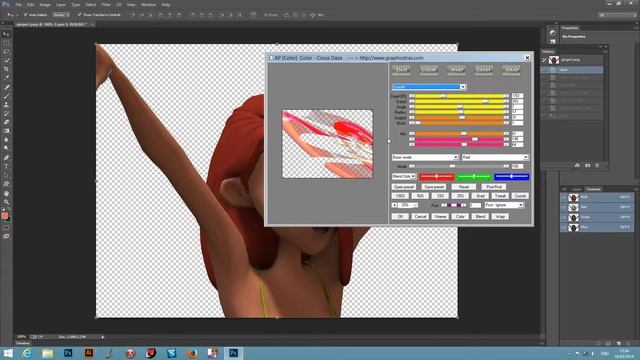Select the Shape tool
Viewport: 640px width, 360px height.
(6, 184)
